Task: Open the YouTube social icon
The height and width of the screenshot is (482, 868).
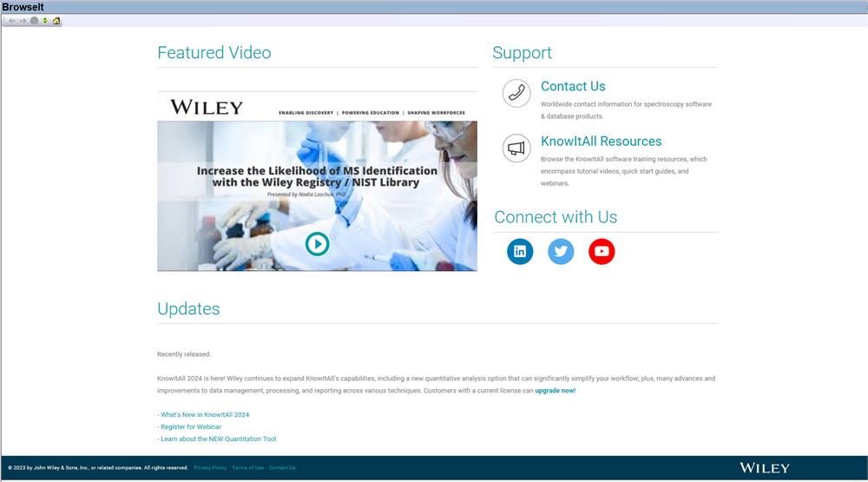Action: pos(602,251)
